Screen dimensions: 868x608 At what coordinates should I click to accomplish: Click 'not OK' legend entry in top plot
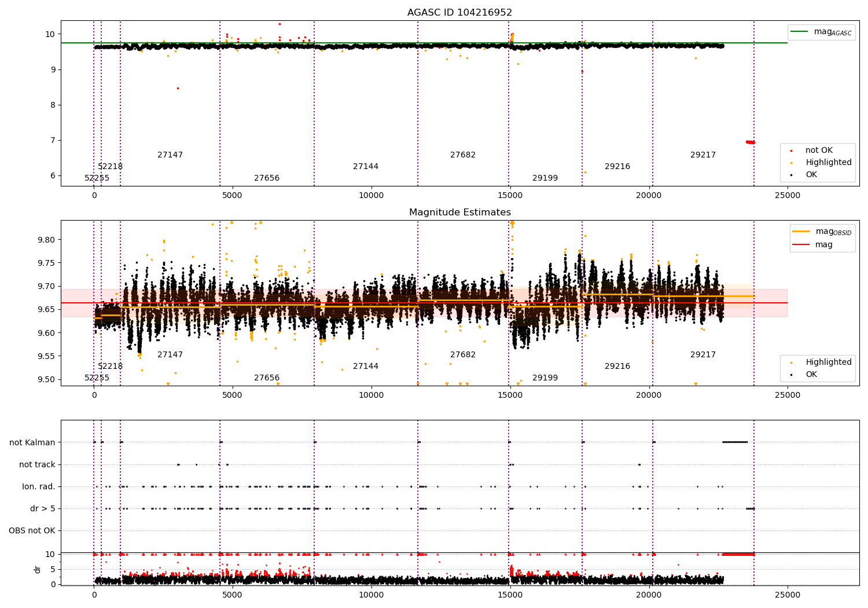pos(818,150)
